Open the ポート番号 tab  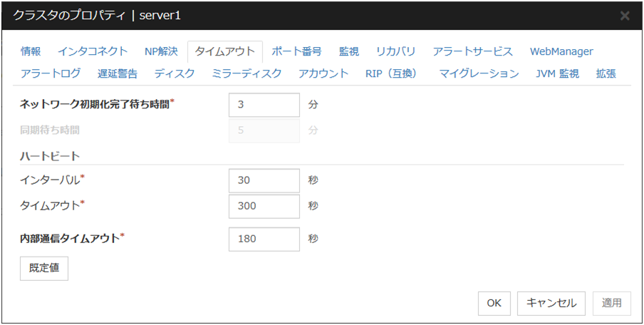296,51
